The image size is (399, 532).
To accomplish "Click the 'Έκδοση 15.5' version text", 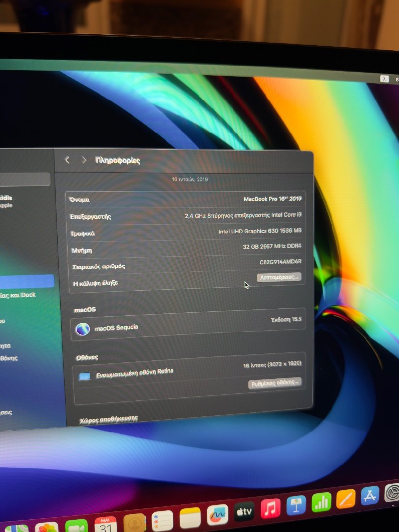I will (x=286, y=319).
